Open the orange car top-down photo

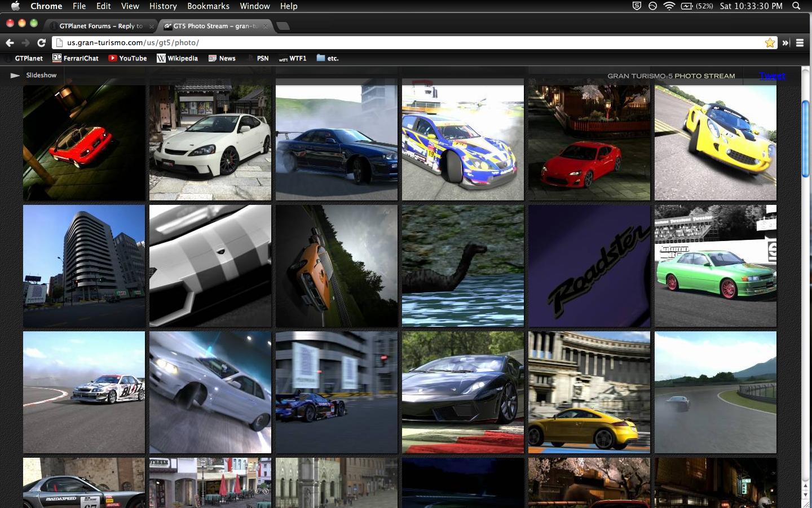tap(337, 266)
